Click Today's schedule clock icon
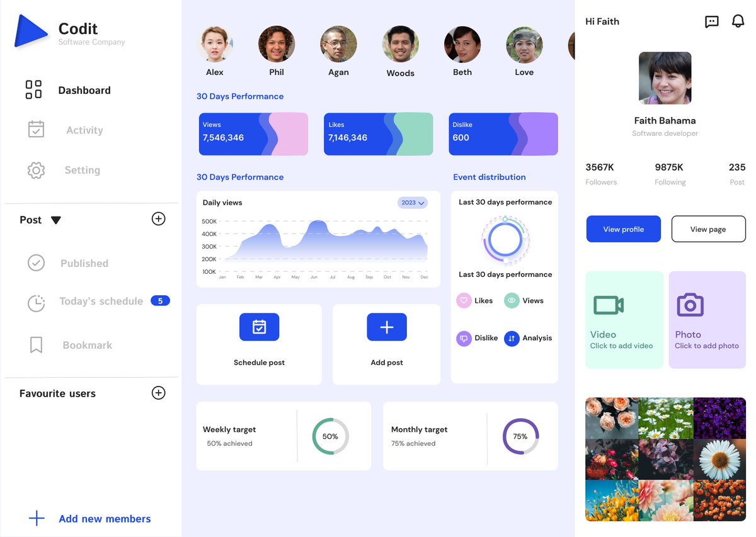The width and height of the screenshot is (756, 537). [x=37, y=303]
